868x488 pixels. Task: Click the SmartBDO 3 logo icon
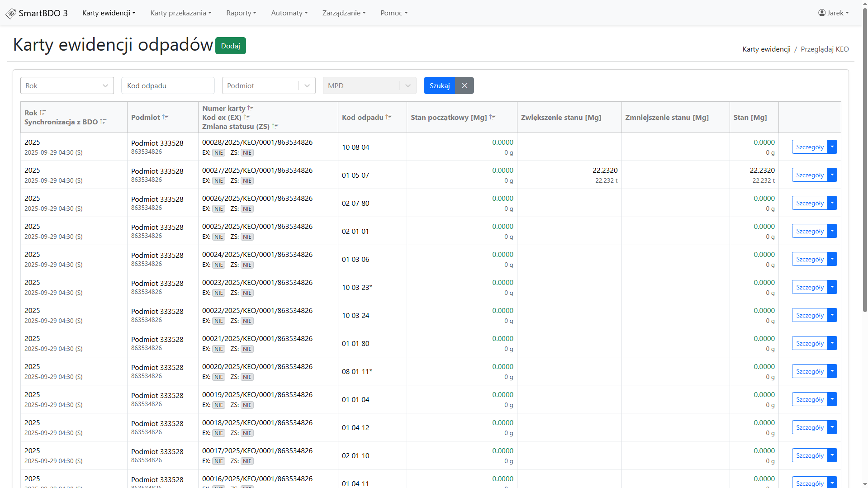pos(11,14)
